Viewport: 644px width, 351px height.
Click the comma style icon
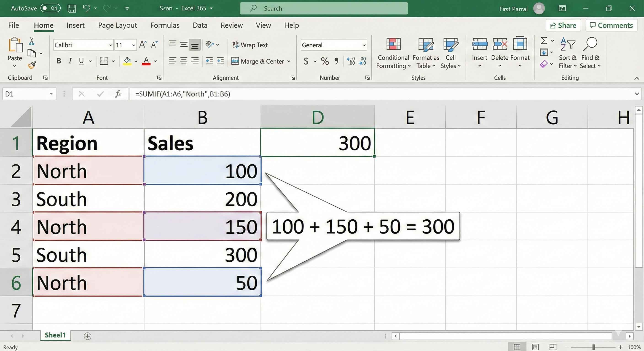[336, 61]
